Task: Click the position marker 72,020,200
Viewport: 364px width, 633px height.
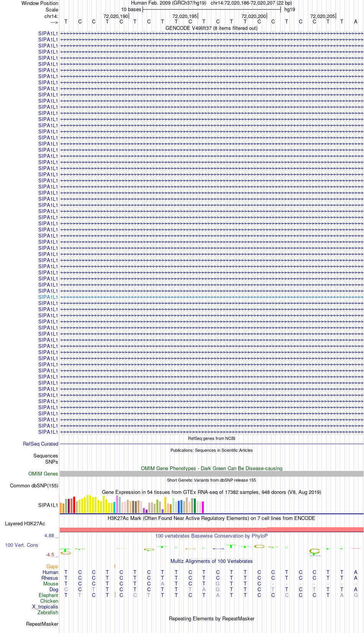Action: coord(254,16)
